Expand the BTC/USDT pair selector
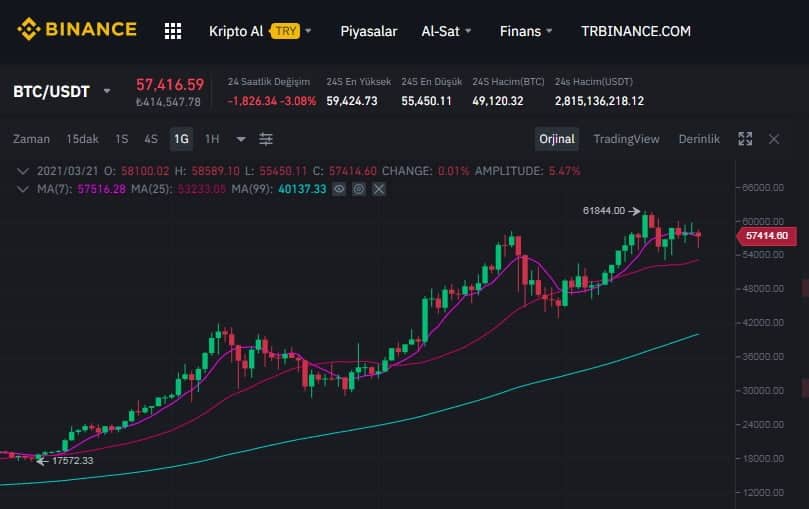 [x=107, y=92]
